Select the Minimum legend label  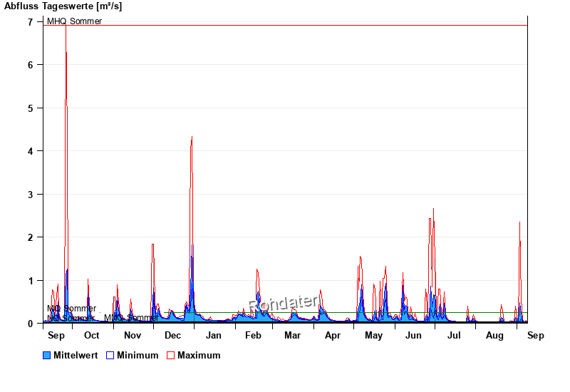click(138, 355)
